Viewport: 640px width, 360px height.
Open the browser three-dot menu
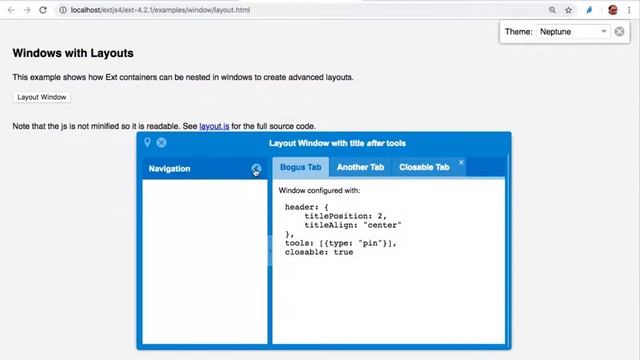click(629, 10)
